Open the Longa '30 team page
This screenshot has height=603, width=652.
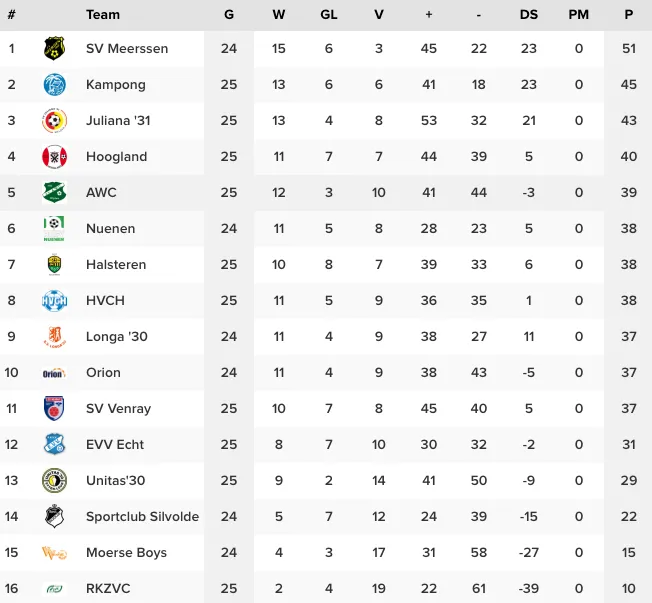[x=116, y=337]
